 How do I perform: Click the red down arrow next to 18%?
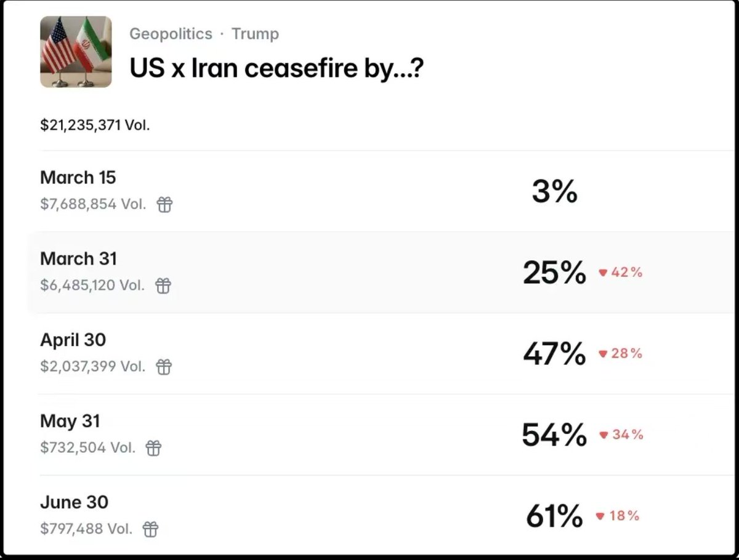tap(600, 516)
